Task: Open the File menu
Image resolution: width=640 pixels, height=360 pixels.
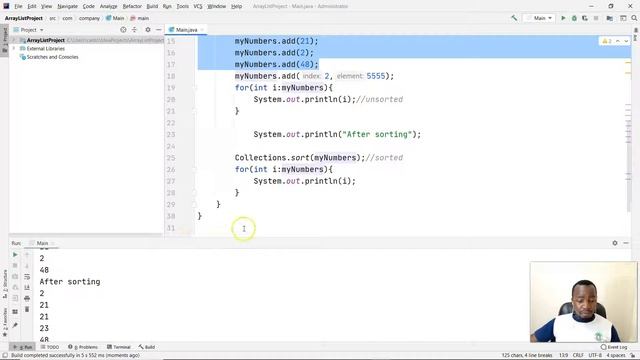Action: point(18,6)
